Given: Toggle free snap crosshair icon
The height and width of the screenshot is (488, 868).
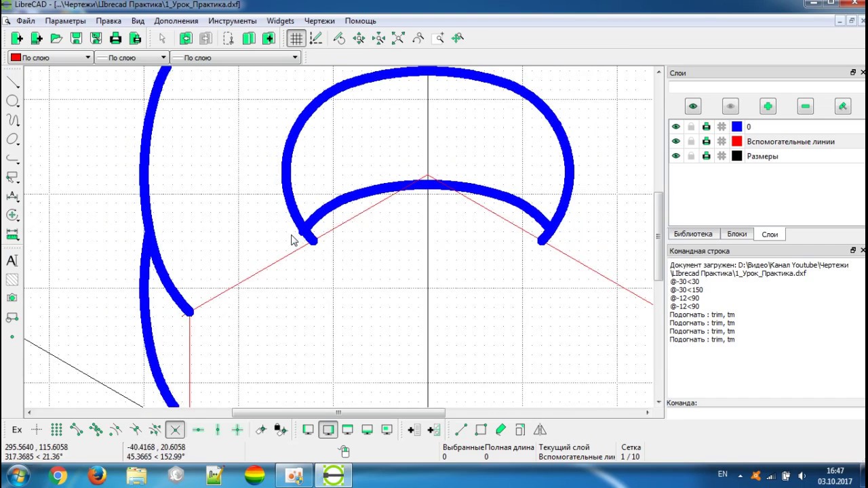Looking at the screenshot, I should 37,430.
